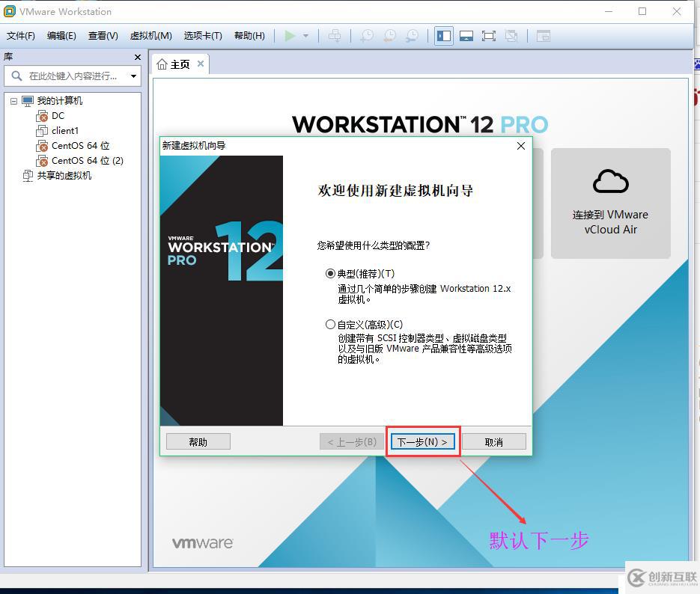Click the 帮助 button in wizard

coord(198,442)
